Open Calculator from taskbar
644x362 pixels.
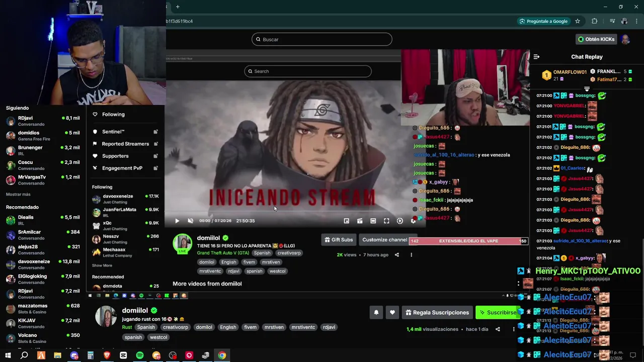pyautogui.click(x=91, y=355)
